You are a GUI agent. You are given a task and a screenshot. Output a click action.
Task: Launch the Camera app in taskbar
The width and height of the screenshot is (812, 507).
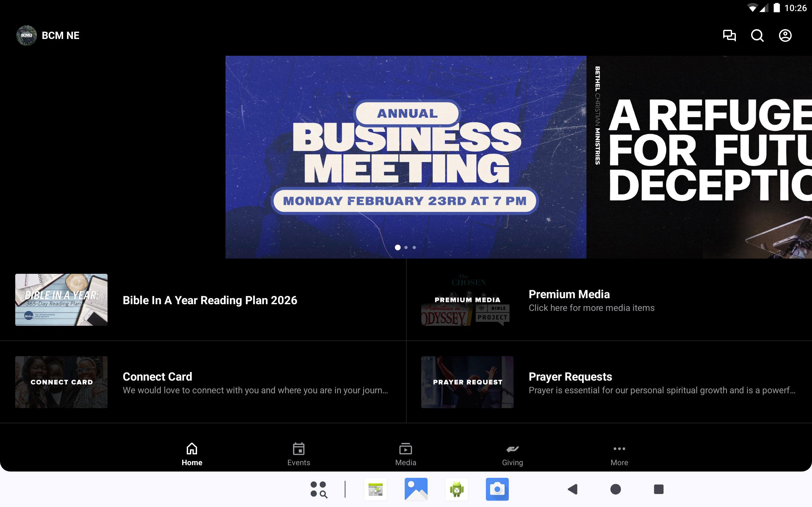[497, 489]
